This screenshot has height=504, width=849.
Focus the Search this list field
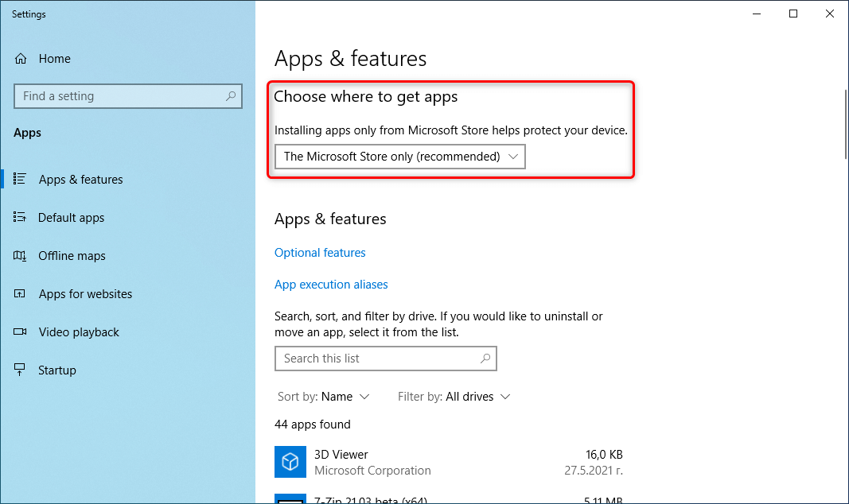click(386, 359)
